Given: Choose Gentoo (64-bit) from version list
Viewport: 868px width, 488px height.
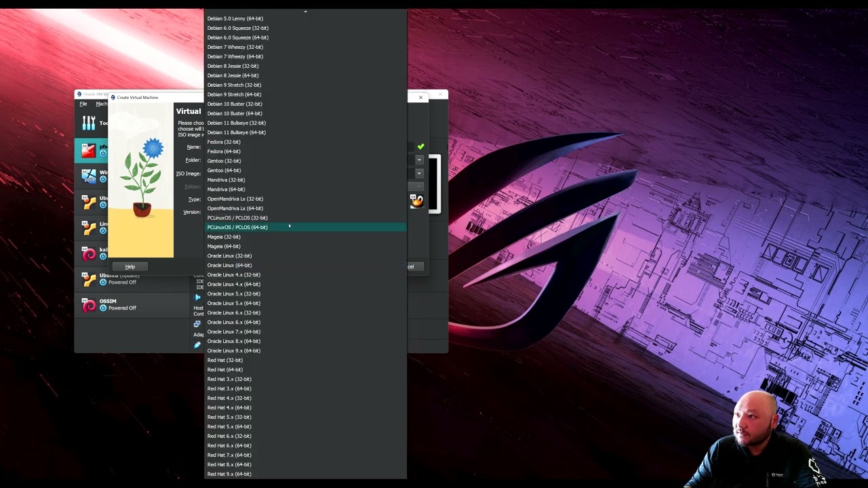Looking at the screenshot, I should [305, 170].
